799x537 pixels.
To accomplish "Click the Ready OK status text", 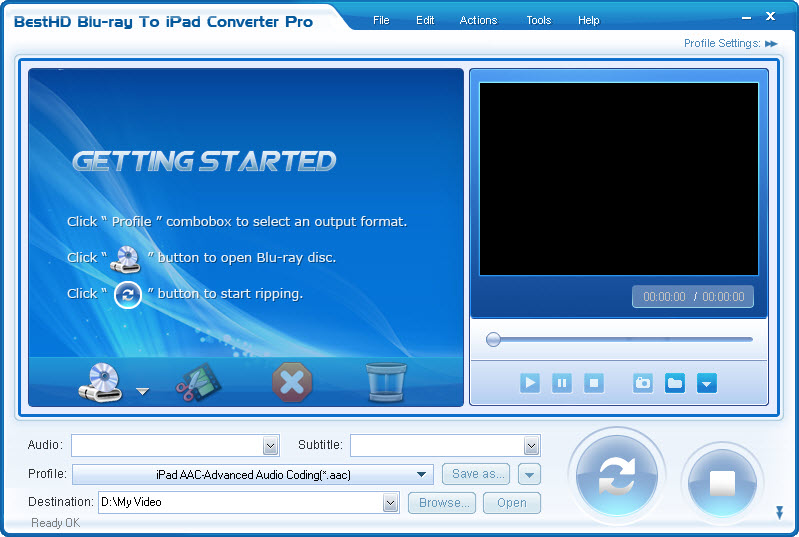I will coord(56,523).
